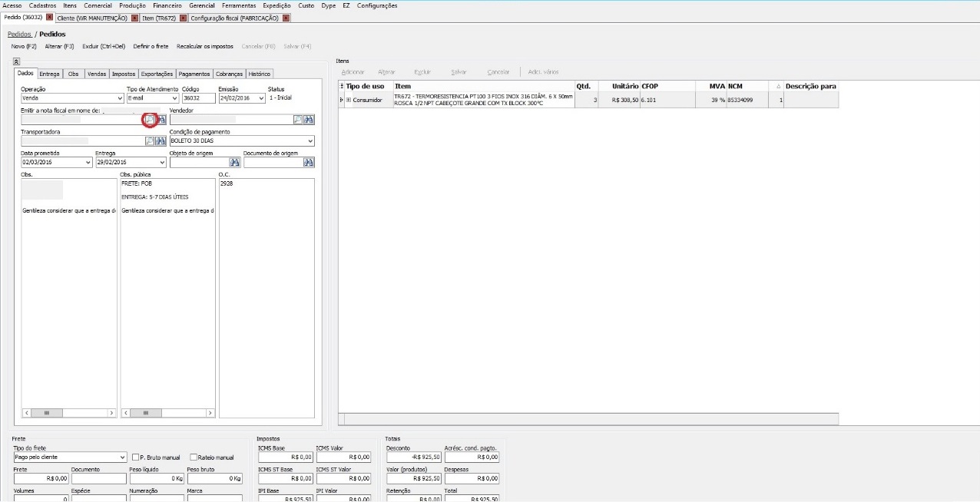Viewport: 980px width, 502px height.
Task: Select the Cliente (WR MANUTENÇÃO) document tab
Action: click(92, 18)
